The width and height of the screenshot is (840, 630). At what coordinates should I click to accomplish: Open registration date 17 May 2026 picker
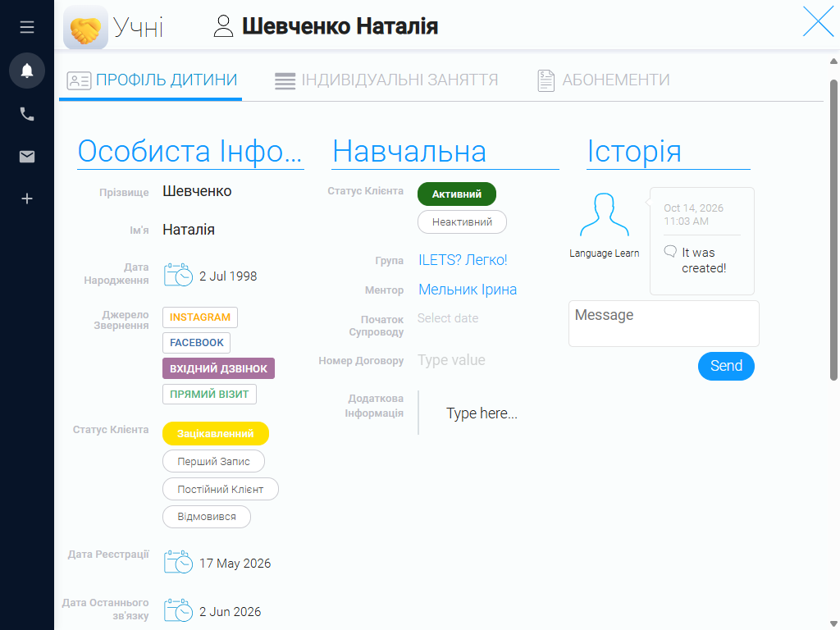pos(235,563)
